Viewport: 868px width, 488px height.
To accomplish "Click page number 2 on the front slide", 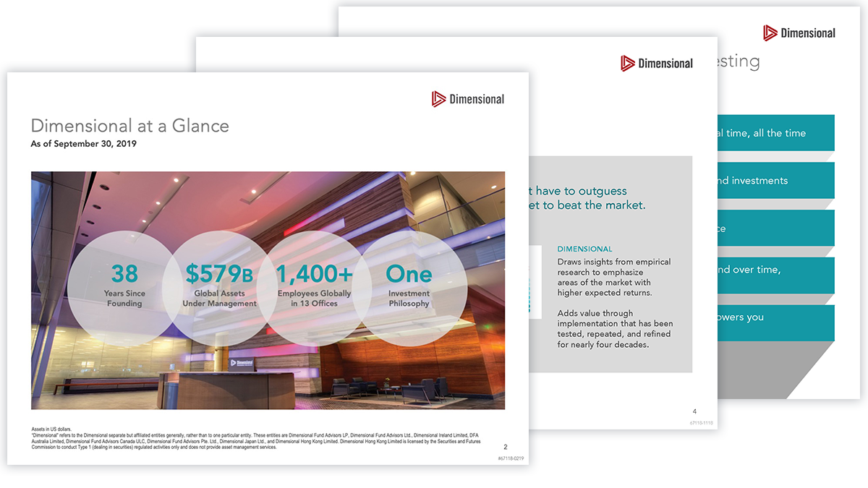I will (506, 447).
